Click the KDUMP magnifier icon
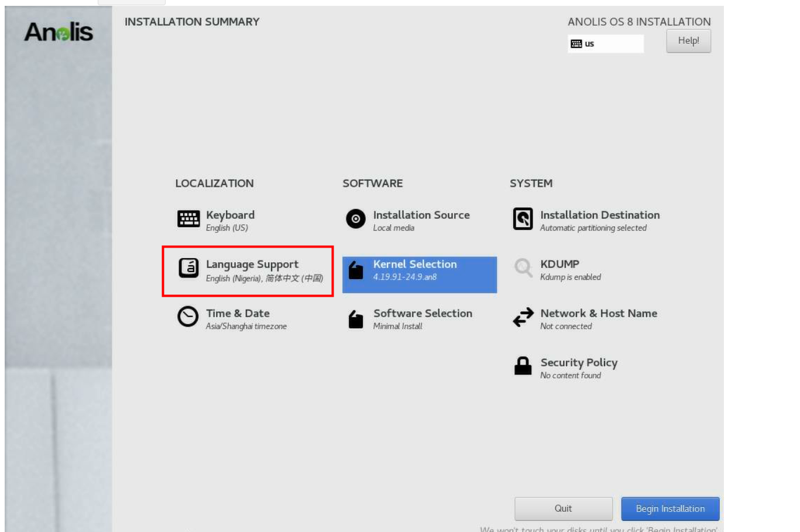The image size is (800, 532). 523,268
